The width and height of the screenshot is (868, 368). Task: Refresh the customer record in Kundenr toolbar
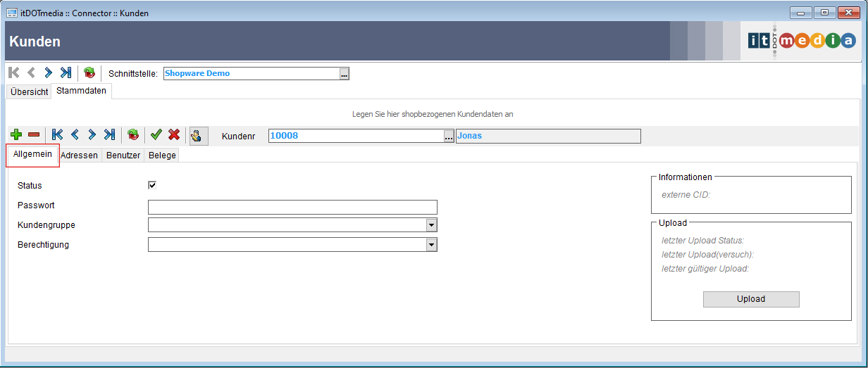click(x=132, y=135)
